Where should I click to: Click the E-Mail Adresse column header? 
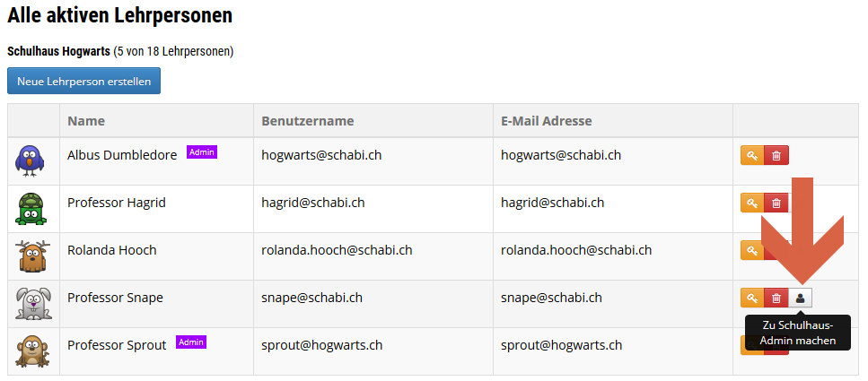point(547,120)
